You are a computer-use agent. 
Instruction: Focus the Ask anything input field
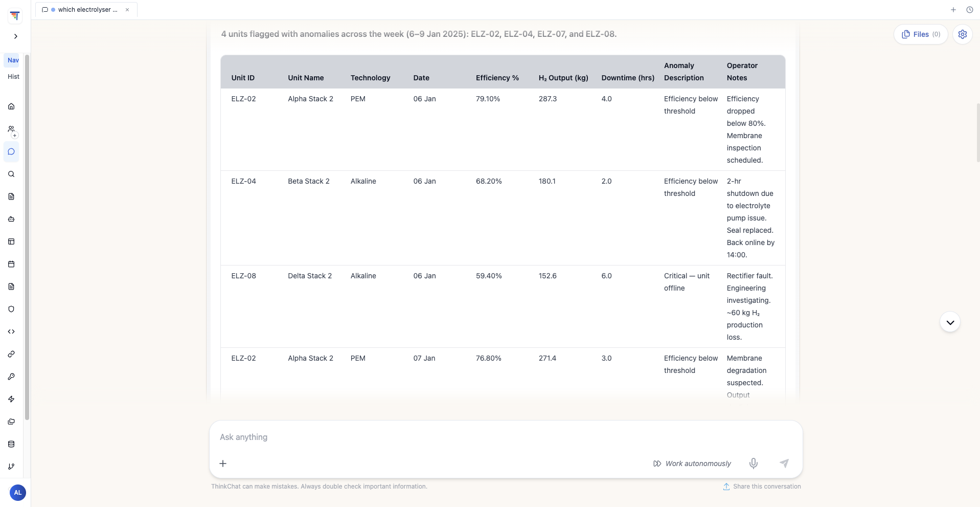506,437
